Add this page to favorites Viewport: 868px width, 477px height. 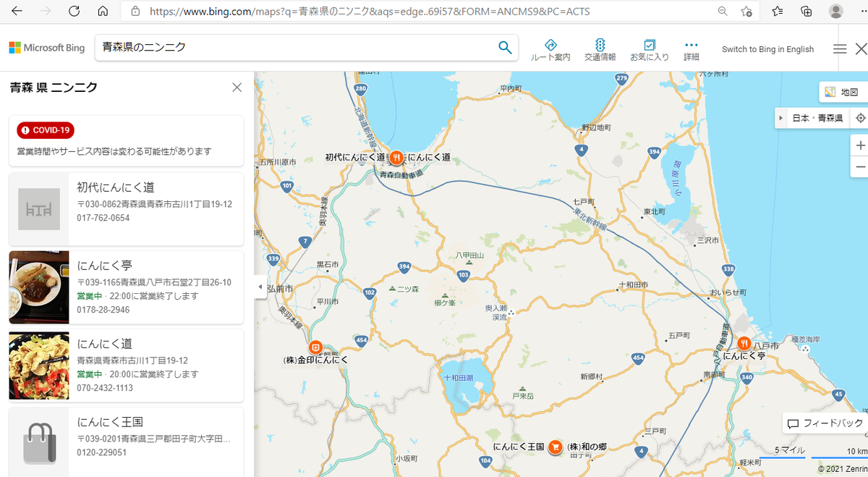coord(746,12)
